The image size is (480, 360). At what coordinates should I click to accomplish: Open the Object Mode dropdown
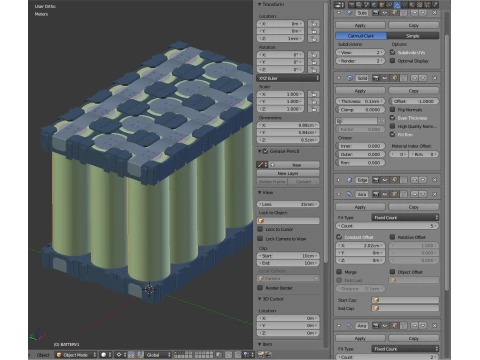pos(76,355)
